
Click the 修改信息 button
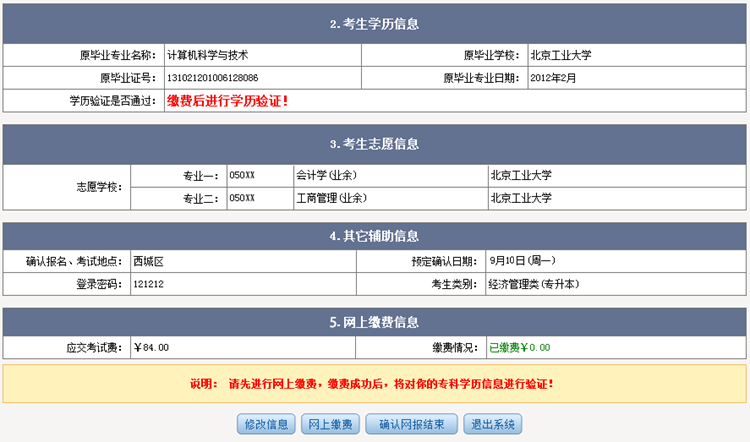tap(266, 424)
